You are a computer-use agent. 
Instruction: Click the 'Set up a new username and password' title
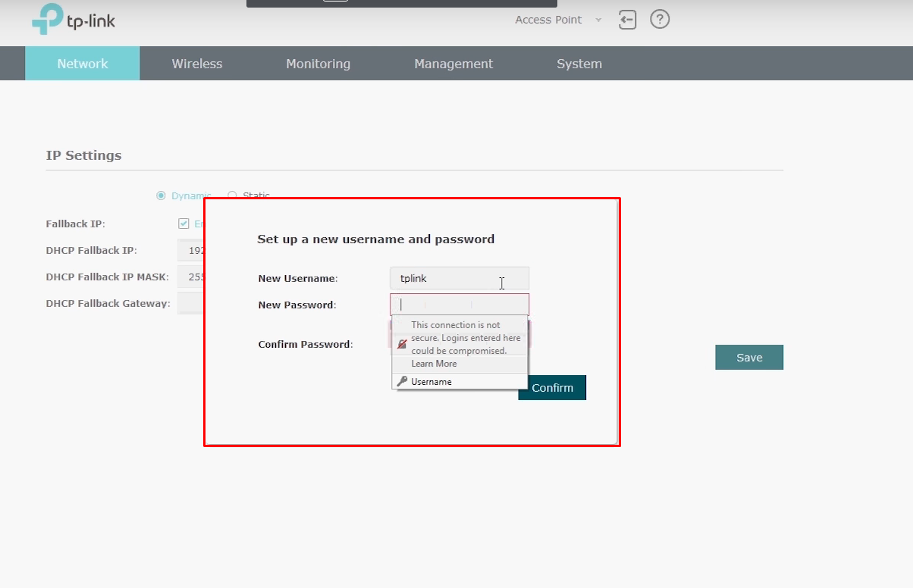(x=376, y=239)
